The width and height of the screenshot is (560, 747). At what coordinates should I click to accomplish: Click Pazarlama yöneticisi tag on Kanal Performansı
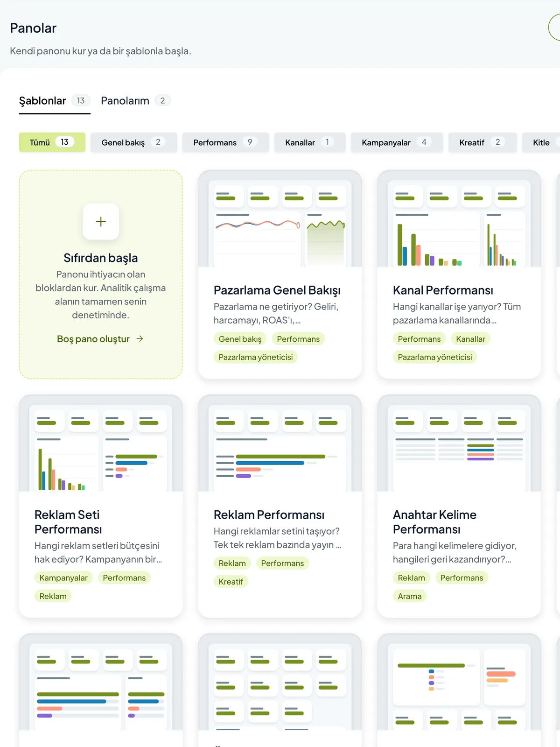[x=435, y=357]
